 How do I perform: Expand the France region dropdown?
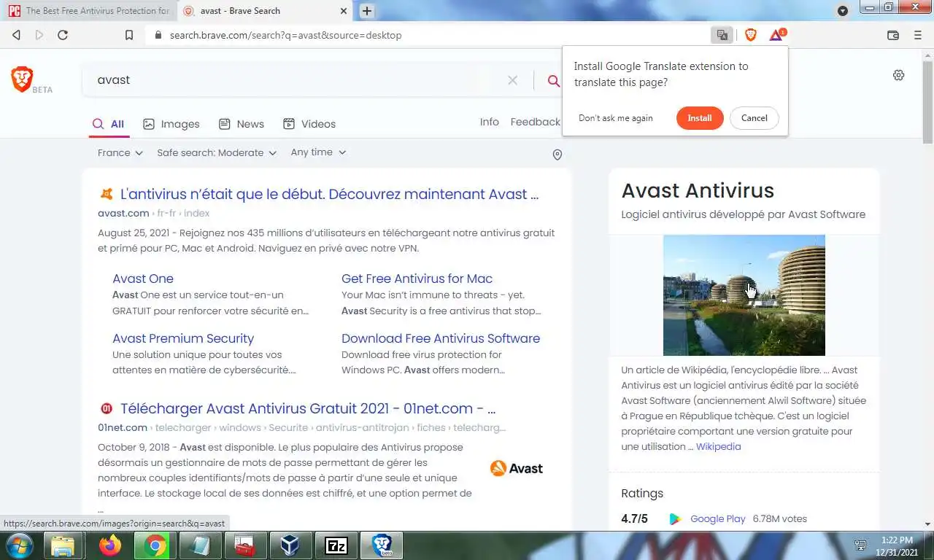120,152
